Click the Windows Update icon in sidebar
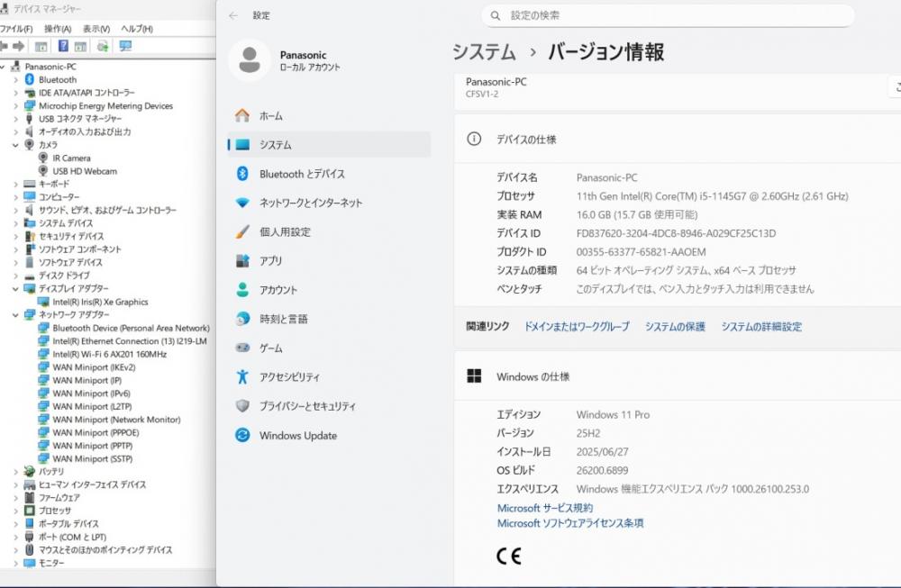 coord(241,436)
